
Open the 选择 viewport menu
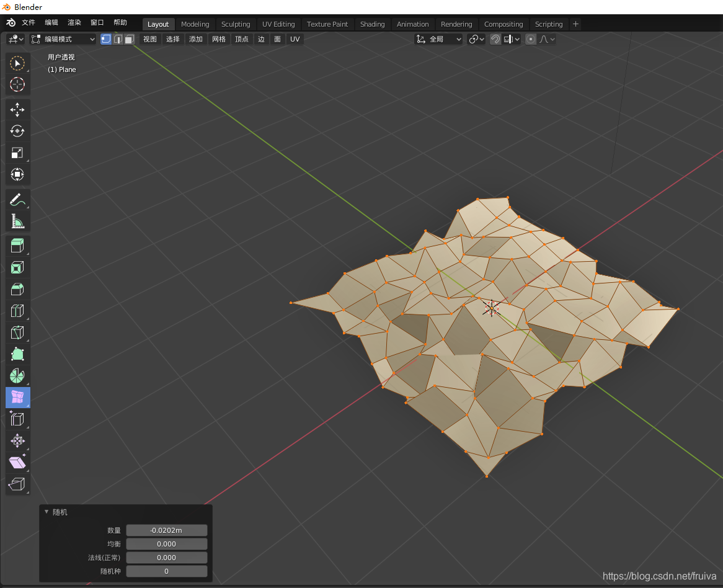click(173, 39)
